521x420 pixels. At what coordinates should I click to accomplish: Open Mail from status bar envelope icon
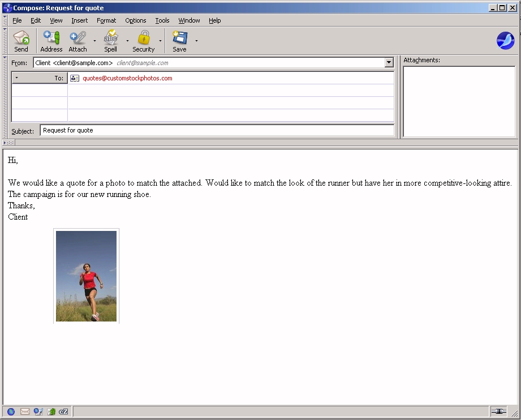[x=25, y=412]
